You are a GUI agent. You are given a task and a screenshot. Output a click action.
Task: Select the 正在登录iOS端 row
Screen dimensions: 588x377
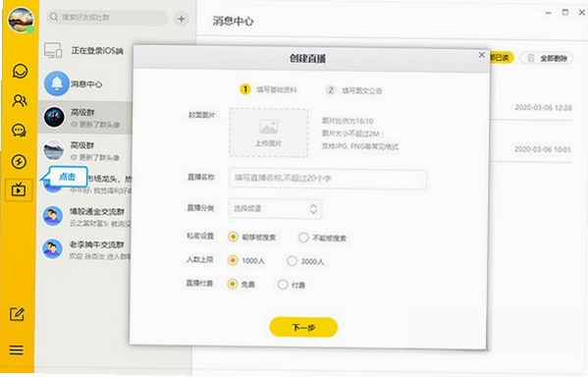click(x=85, y=51)
